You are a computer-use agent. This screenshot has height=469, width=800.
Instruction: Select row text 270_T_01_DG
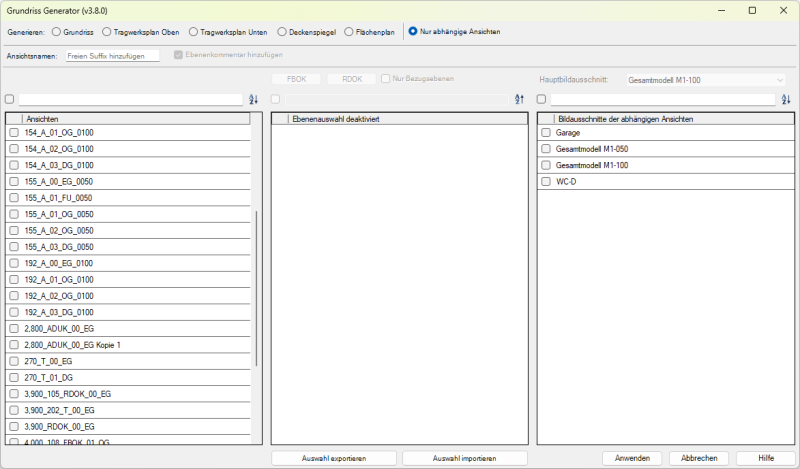(48, 378)
